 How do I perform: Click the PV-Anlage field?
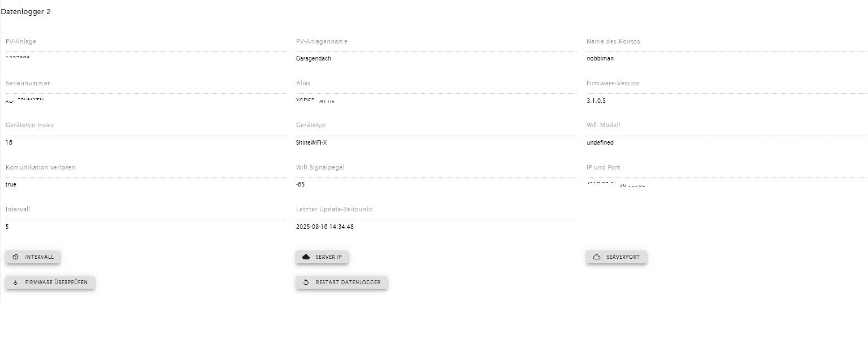click(146, 58)
